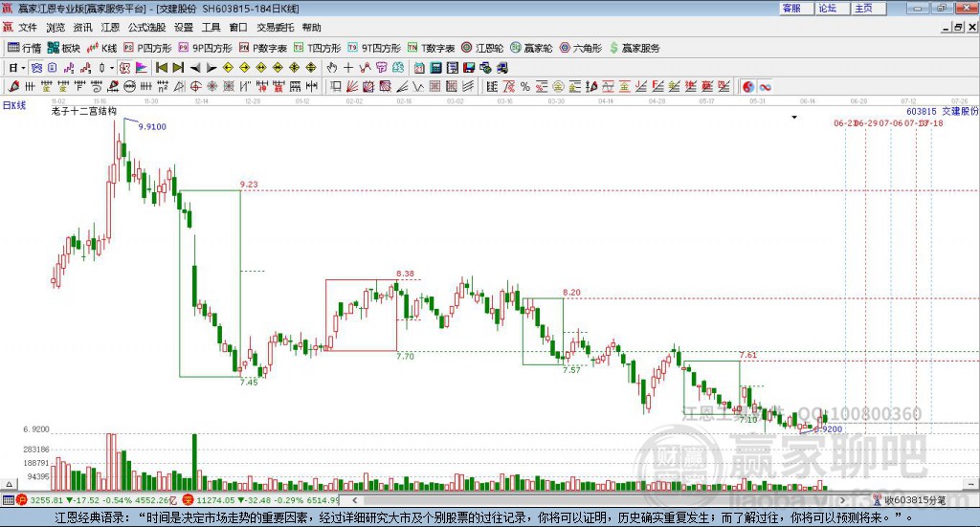
Task: Click the 9.9100 peak price label
Action: coord(152,127)
